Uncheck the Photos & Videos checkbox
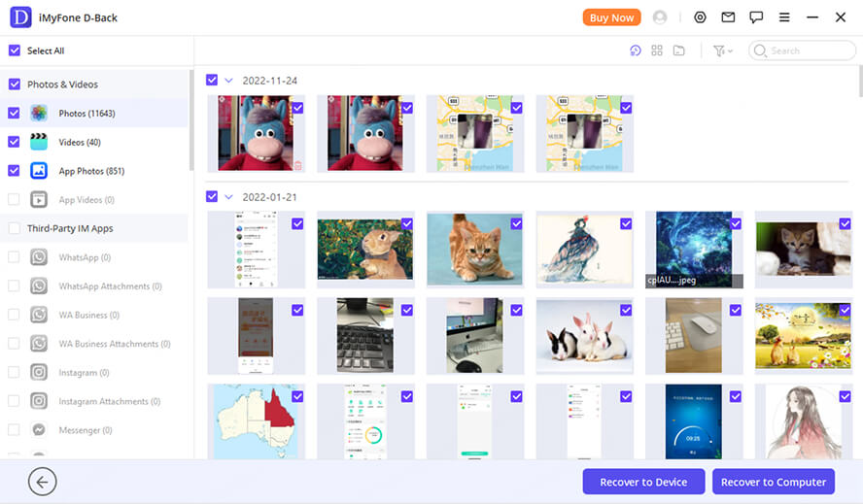Viewport: 863px width, 504px height. (x=15, y=84)
